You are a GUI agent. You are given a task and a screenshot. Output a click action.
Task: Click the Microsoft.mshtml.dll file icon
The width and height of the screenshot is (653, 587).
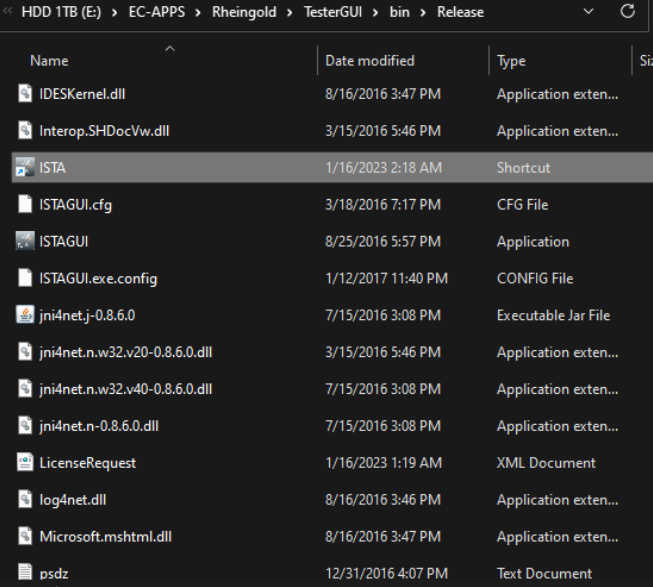(25, 536)
